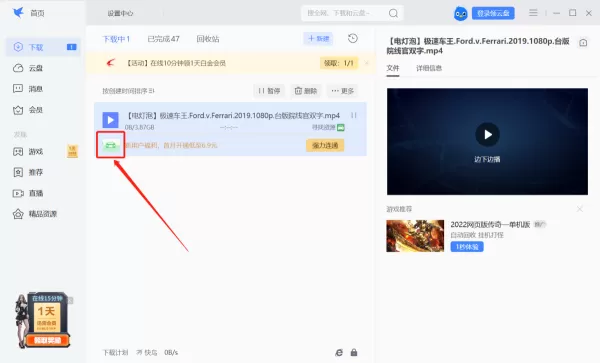Click the crown icon beside 会员
Viewport: 600px width, 363px height.
[18, 110]
